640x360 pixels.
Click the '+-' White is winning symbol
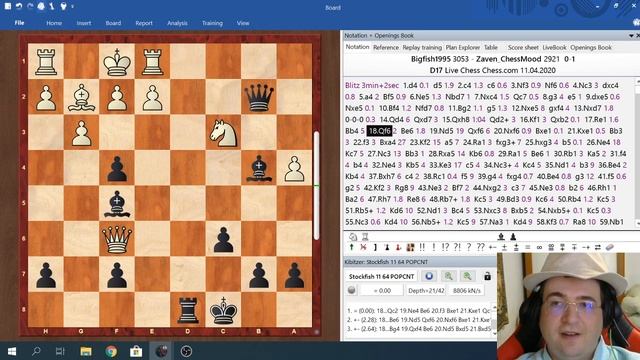tap(492, 247)
